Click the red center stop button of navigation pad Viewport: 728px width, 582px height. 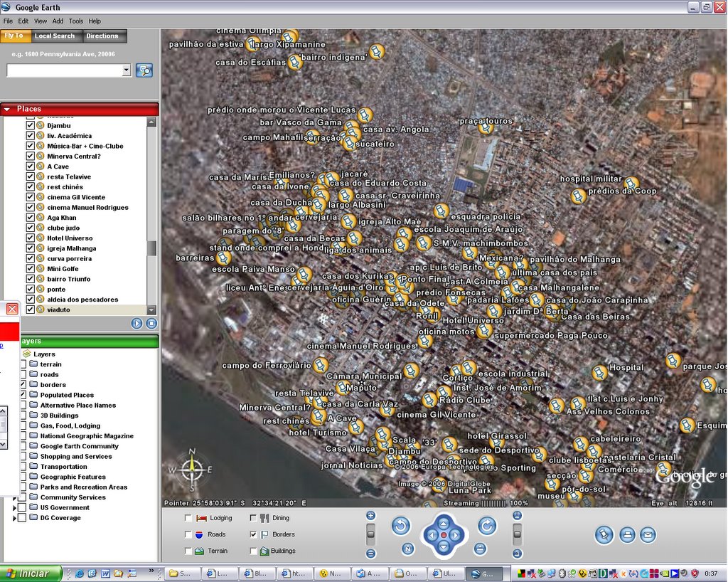point(444,535)
